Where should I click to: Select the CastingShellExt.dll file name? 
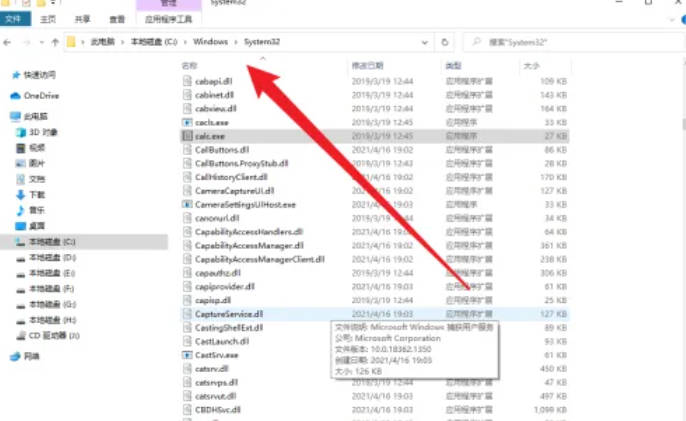click(x=229, y=327)
